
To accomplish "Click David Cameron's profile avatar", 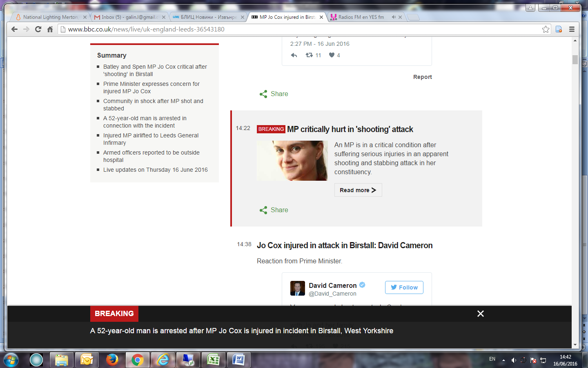I will coord(298,288).
